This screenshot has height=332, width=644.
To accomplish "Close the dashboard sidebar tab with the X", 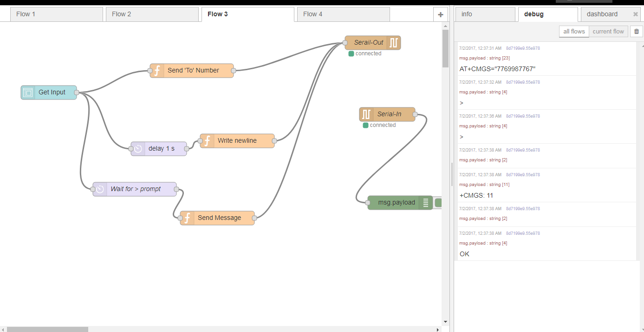I will click(x=636, y=14).
